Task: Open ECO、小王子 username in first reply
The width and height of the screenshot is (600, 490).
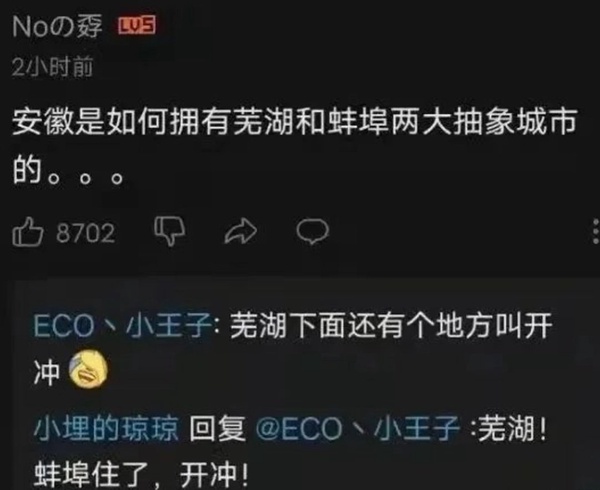Action: [122, 326]
